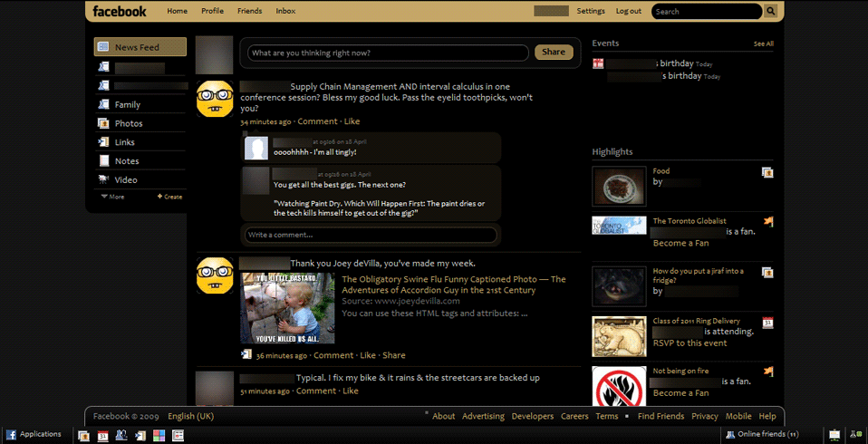Screen dimensions: 868x444
Task: Share the swine flu photo post
Action: [x=394, y=355]
